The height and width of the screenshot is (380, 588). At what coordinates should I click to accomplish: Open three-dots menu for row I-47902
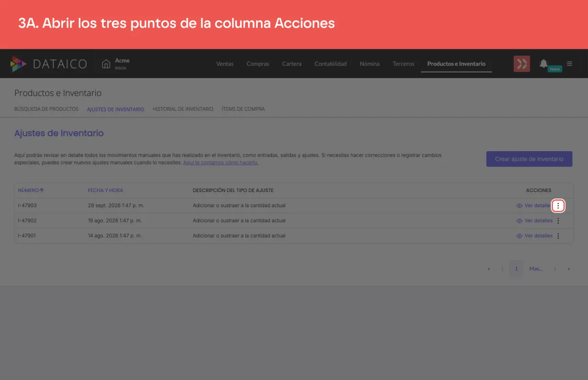(x=558, y=221)
